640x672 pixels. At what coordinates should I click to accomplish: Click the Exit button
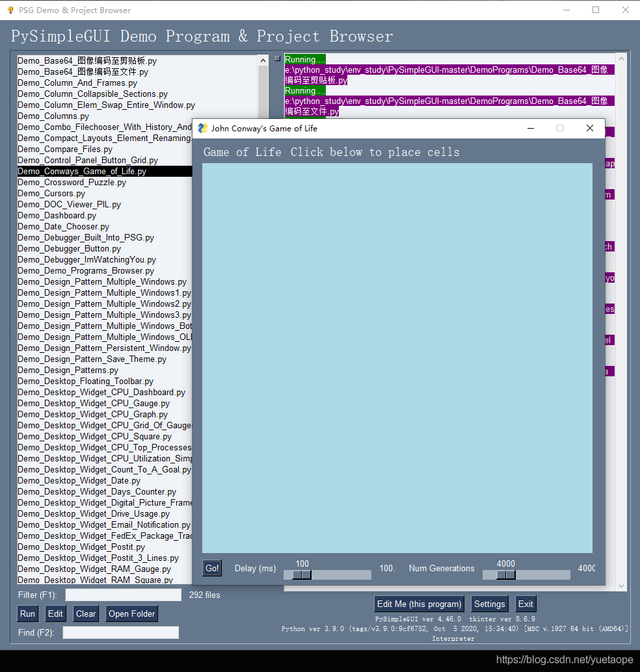click(526, 604)
